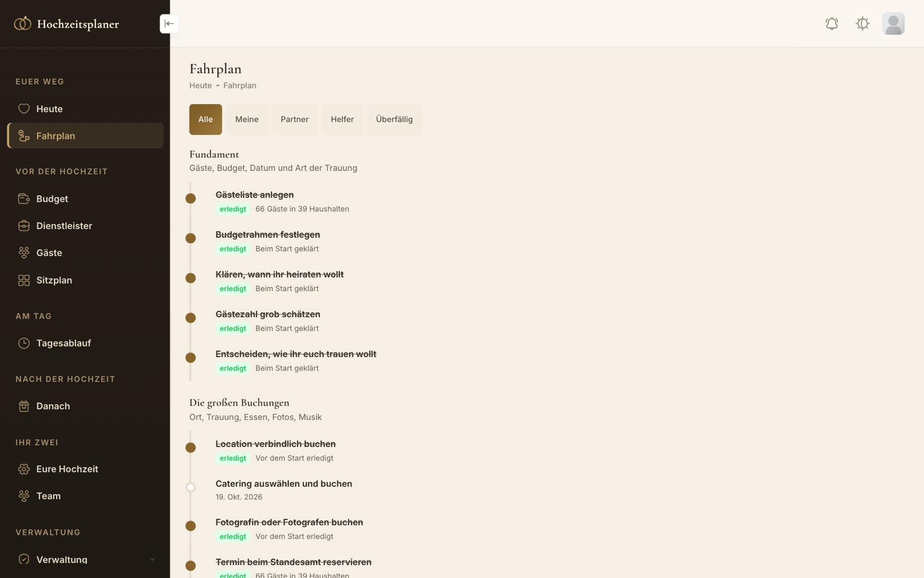Image resolution: width=924 pixels, height=578 pixels.
Task: Click the shield icon next to Verwaltung
Action: 24,559
